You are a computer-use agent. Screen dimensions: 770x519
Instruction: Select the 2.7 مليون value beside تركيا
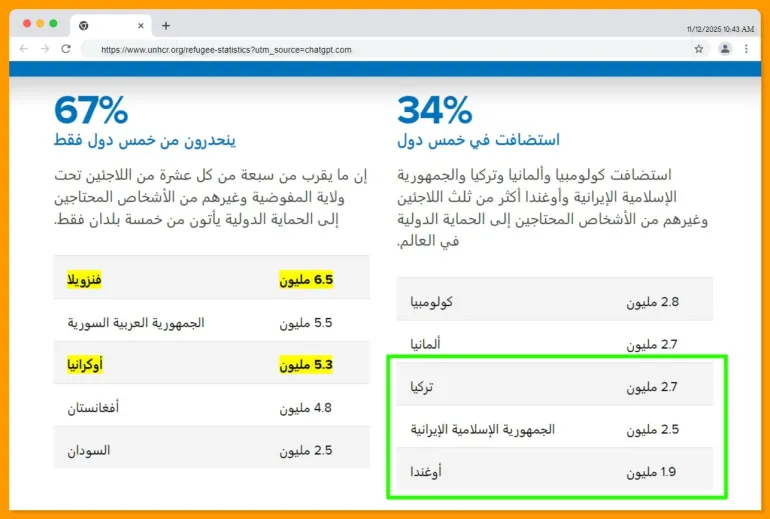(x=652, y=387)
